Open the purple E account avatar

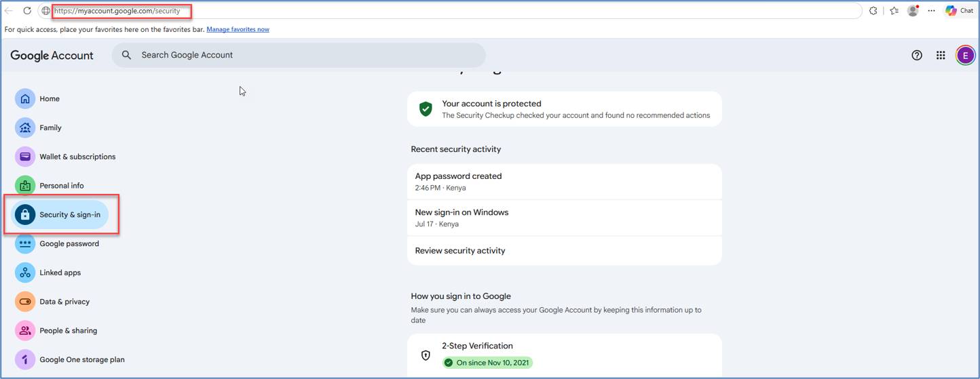[965, 56]
